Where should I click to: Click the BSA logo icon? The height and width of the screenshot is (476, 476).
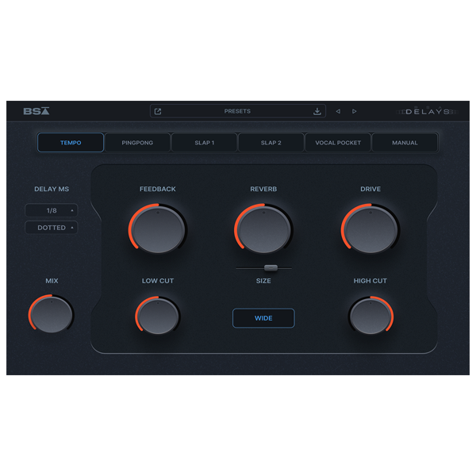pos(36,112)
